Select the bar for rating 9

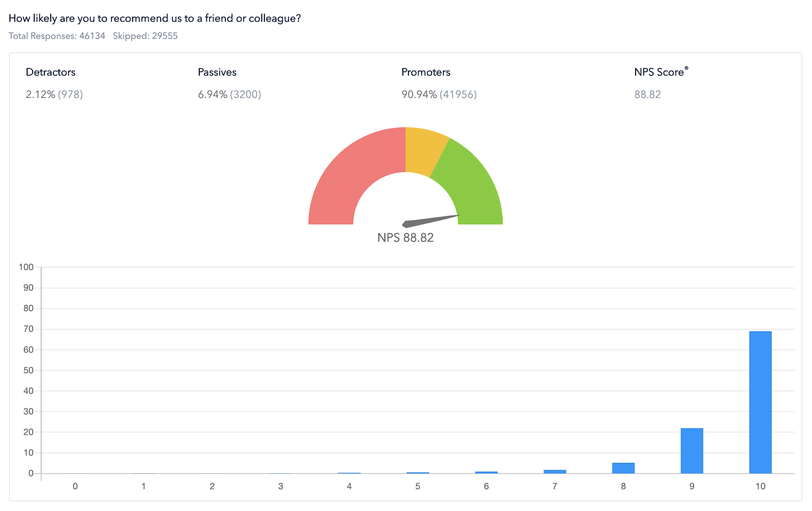[x=691, y=451]
